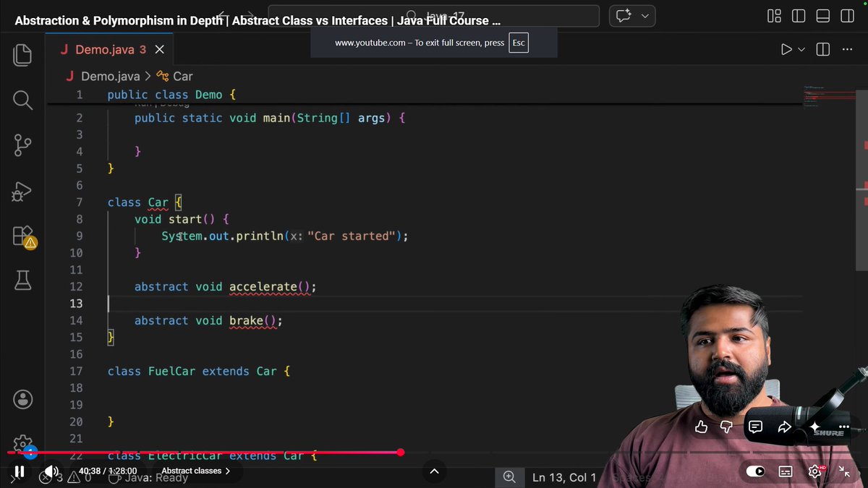Toggle the secondary side bar layout icon
868x488 pixels.
pyautogui.click(x=848, y=16)
